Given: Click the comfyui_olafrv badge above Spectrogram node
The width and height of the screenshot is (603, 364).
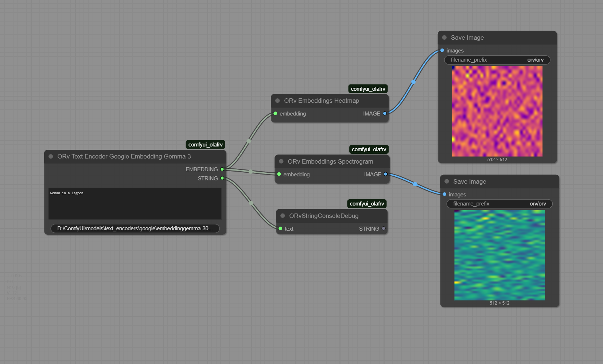Looking at the screenshot, I should (x=369, y=149).
